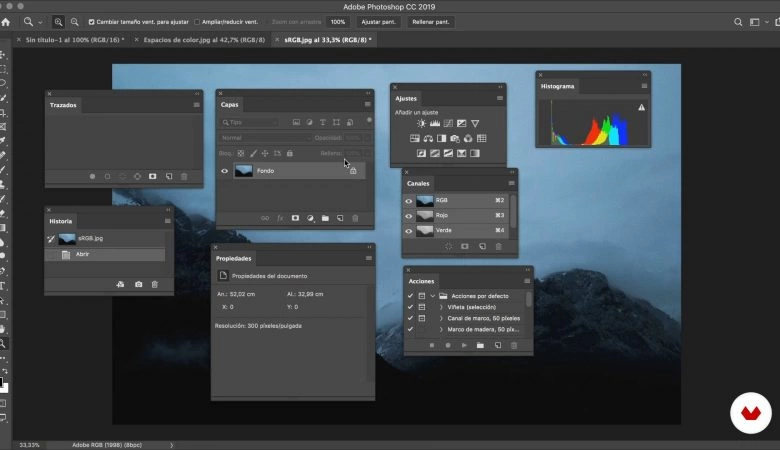Click the zoom in magnifier icon
The height and width of the screenshot is (450, 780).
pos(60,21)
